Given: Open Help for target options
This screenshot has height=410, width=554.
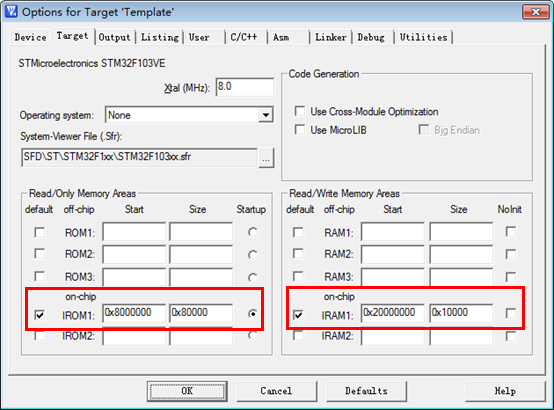Looking at the screenshot, I should (505, 391).
